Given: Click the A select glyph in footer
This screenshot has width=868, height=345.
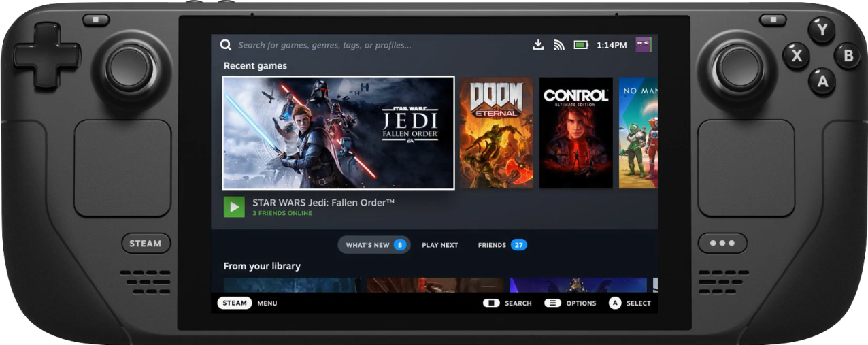Looking at the screenshot, I should [x=615, y=303].
